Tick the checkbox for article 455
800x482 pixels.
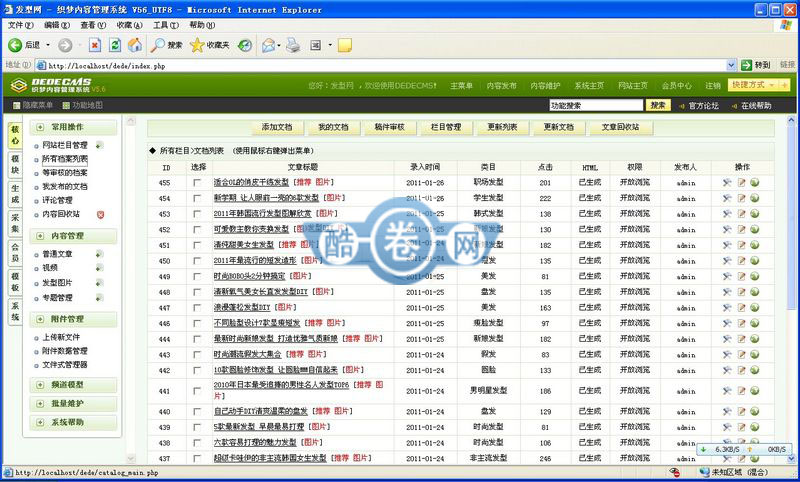click(197, 183)
